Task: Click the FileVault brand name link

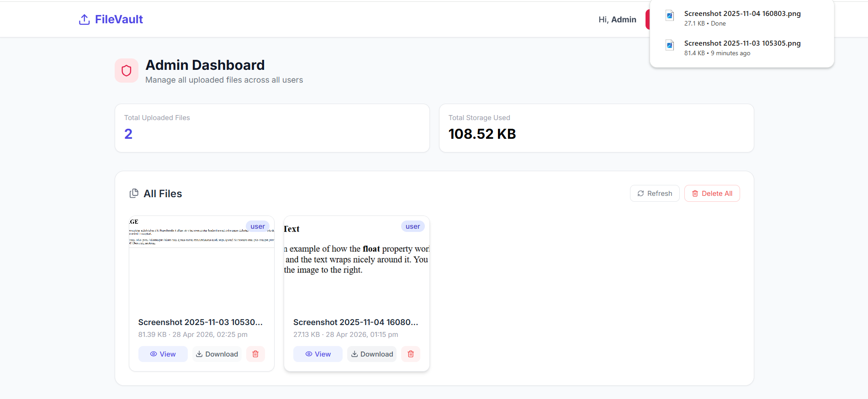Action: [119, 20]
